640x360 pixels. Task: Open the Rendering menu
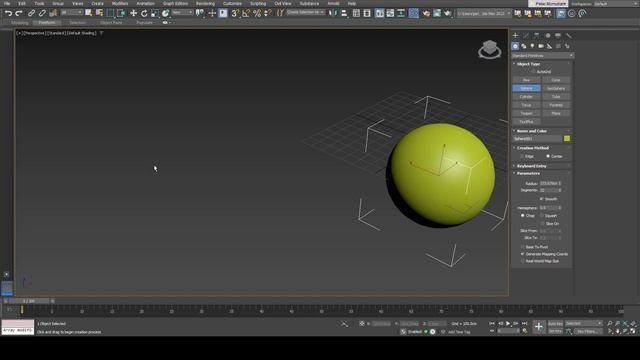pos(205,4)
